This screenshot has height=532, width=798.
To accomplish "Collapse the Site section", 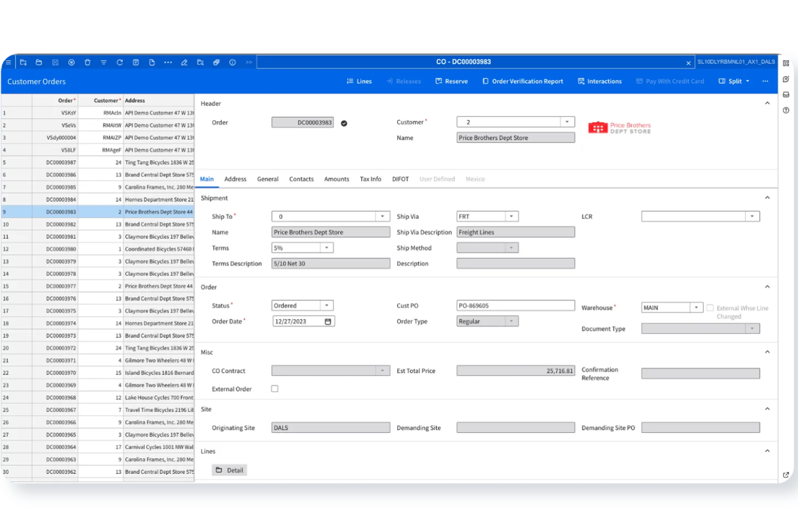I will click(767, 409).
